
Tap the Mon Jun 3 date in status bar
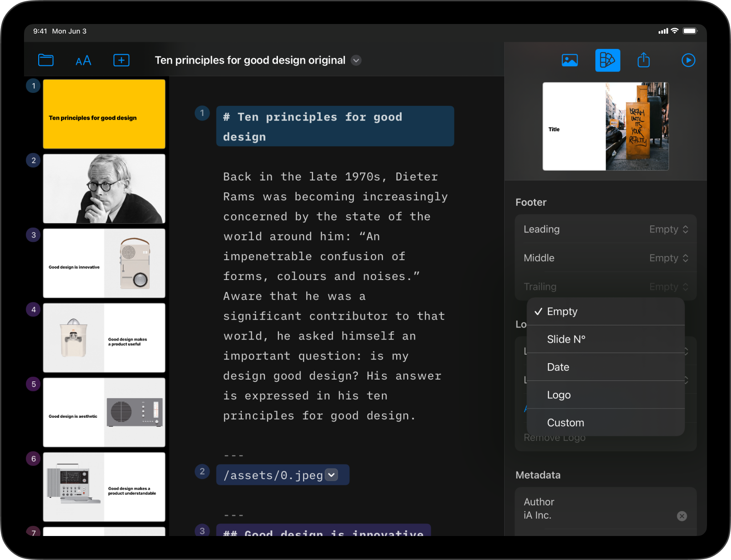point(69,31)
